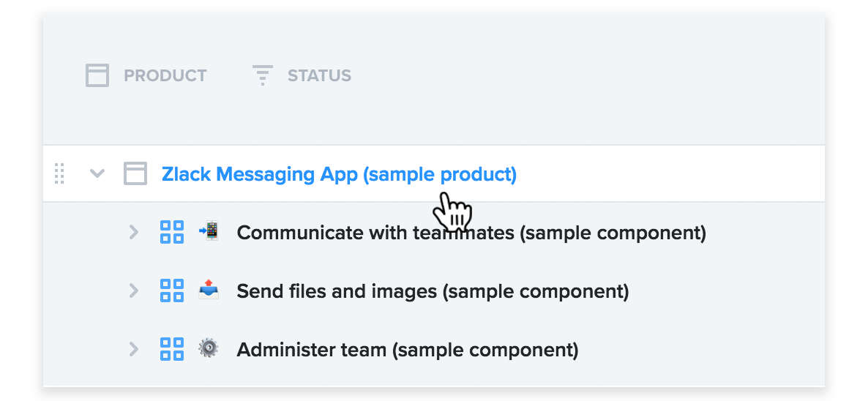Click the outbox tray emoji on Send files
Image resolution: width=868 pixels, height=401 pixels.
pos(209,289)
